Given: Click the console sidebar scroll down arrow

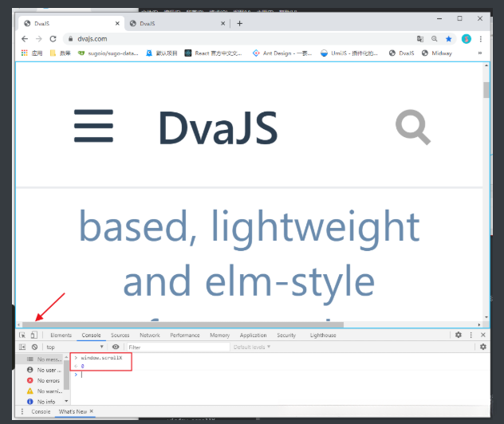Looking at the screenshot, I should coord(66,401).
